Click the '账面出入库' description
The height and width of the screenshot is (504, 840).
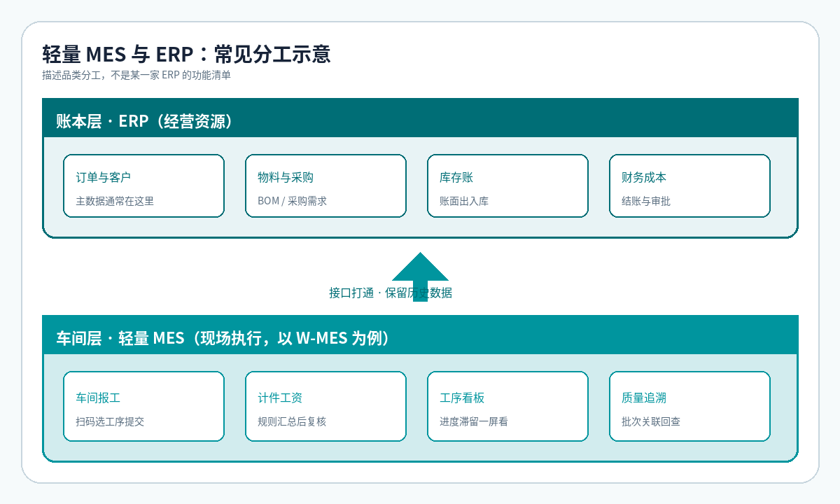pos(464,201)
